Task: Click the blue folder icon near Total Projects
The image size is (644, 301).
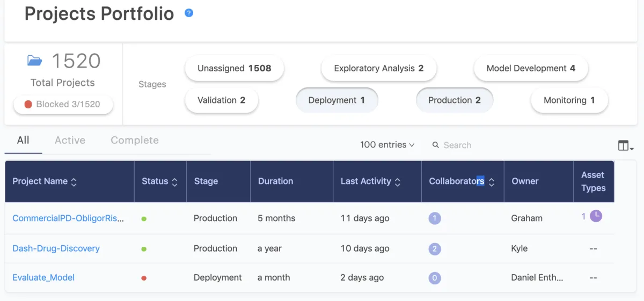Action: [x=35, y=61]
